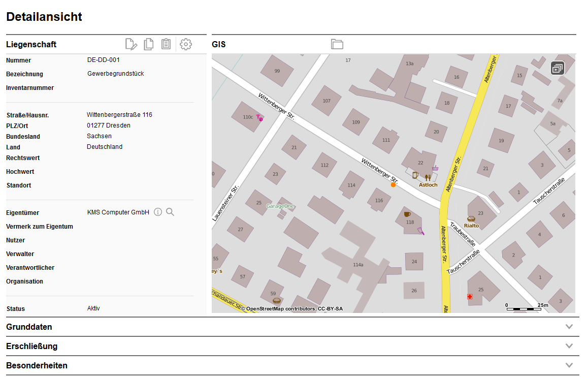
Task: Switch map layers with the layer icon
Action: pos(558,68)
